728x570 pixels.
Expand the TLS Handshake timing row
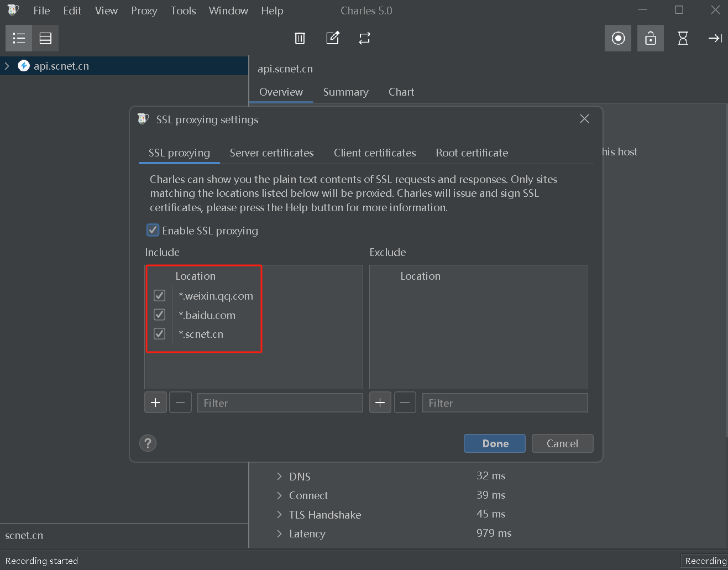(279, 515)
